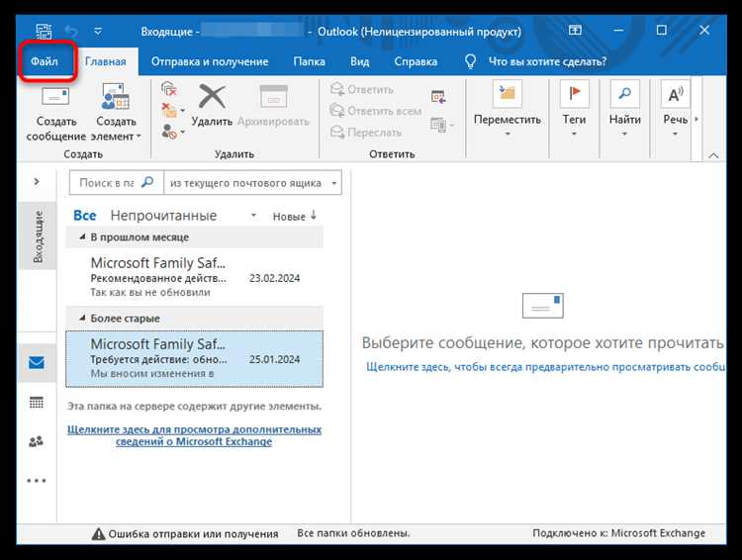Viewport: 742px width, 560px height.
Task: Click the ribbon display options icon
Action: tap(575, 31)
